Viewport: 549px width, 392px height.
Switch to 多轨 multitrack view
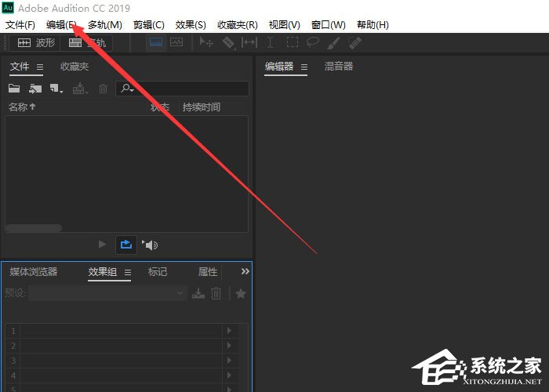click(86, 43)
